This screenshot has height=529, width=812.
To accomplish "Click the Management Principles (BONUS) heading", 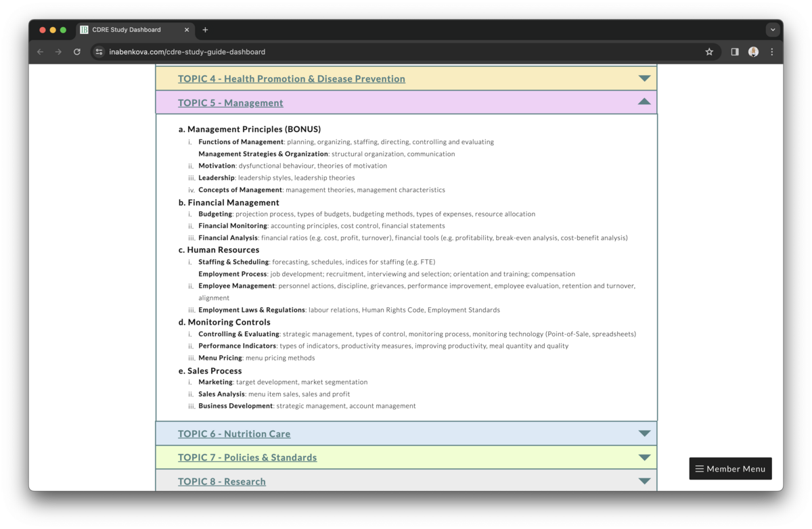I will pos(250,129).
